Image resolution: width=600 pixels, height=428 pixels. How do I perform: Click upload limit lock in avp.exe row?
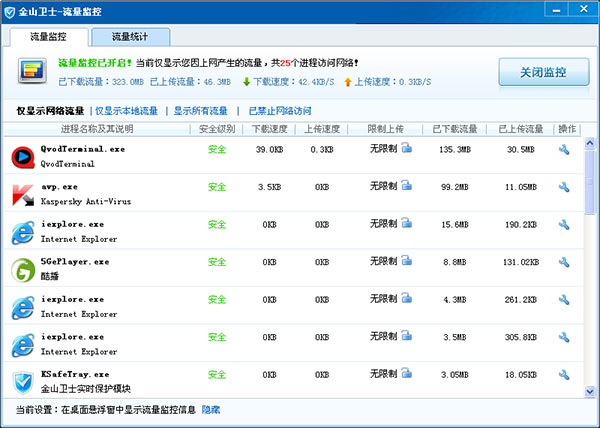[x=407, y=186]
